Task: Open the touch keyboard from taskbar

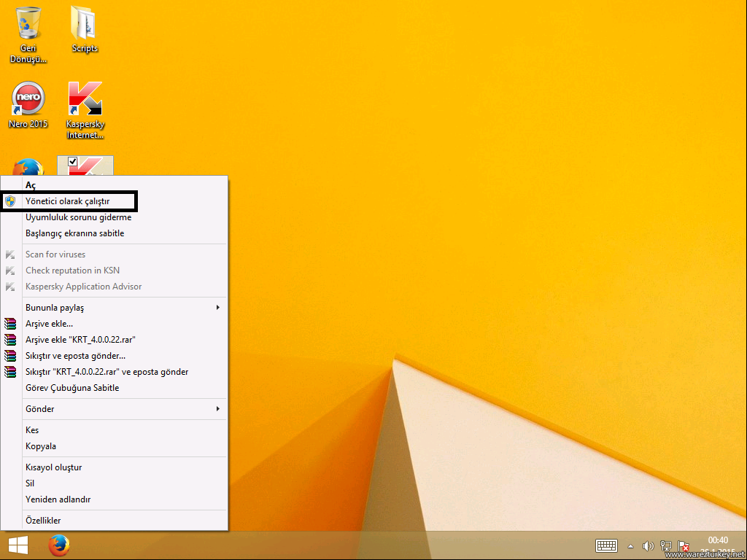Action: coord(607,545)
